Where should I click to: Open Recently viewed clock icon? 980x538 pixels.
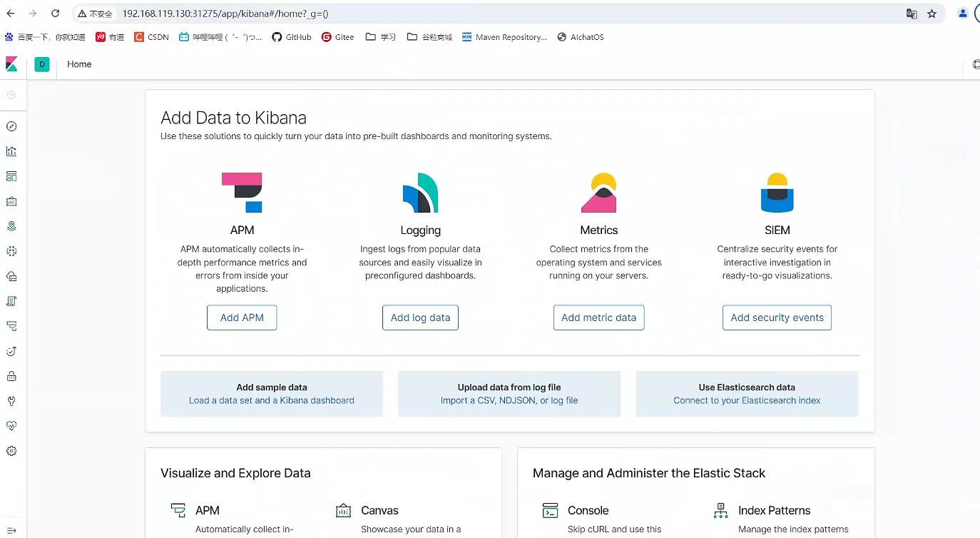point(11,95)
